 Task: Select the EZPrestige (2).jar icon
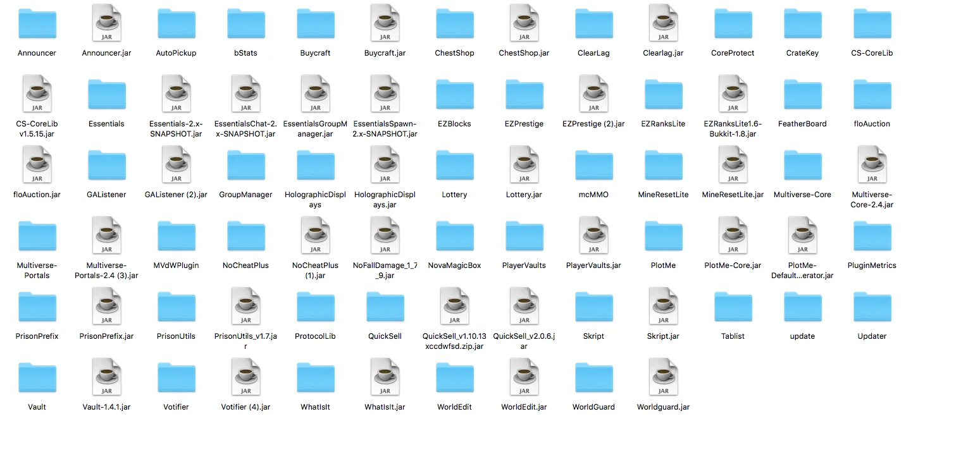593,94
